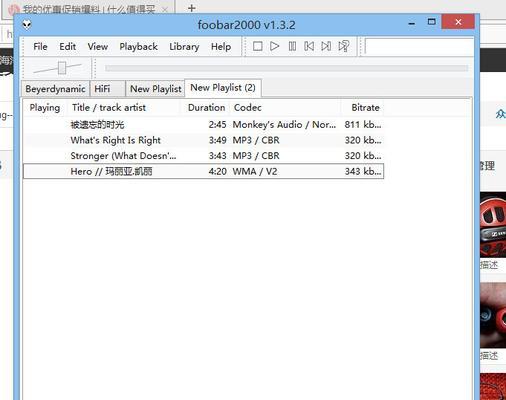Click the Monkey's Audio codec cell
The width and height of the screenshot is (506, 400).
coord(284,125)
